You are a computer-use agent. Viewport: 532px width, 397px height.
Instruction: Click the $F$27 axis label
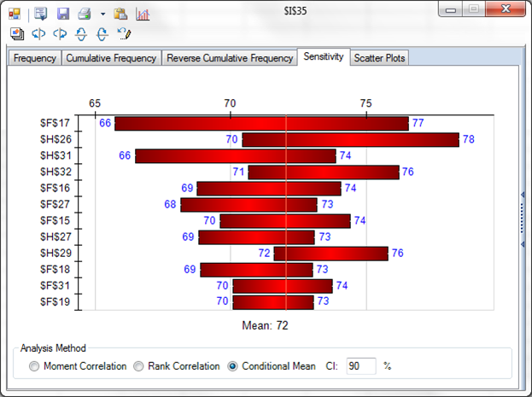pyautogui.click(x=55, y=204)
